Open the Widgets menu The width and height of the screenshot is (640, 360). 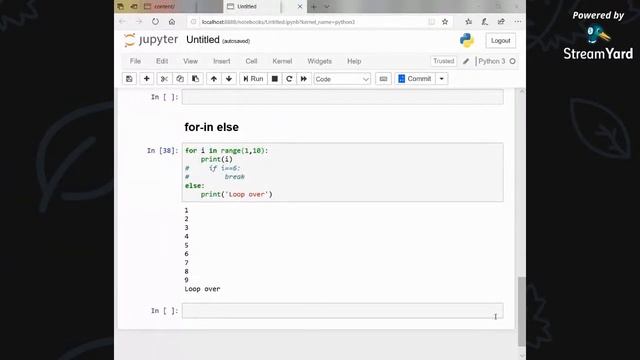[319, 61]
